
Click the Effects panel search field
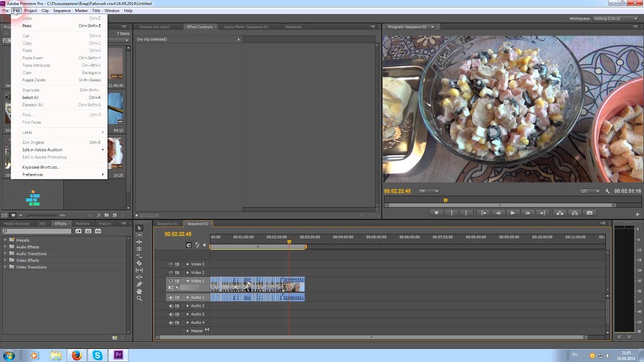[x=38, y=231]
